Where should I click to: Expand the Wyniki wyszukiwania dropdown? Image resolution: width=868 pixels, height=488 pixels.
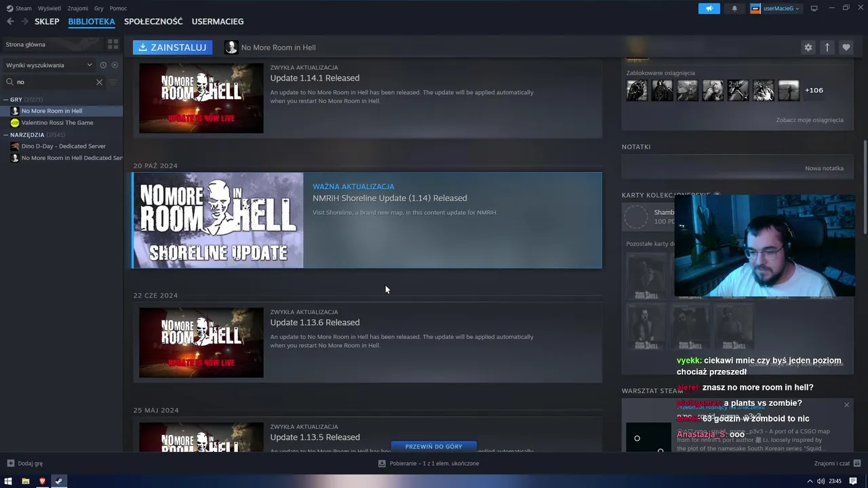(x=49, y=65)
